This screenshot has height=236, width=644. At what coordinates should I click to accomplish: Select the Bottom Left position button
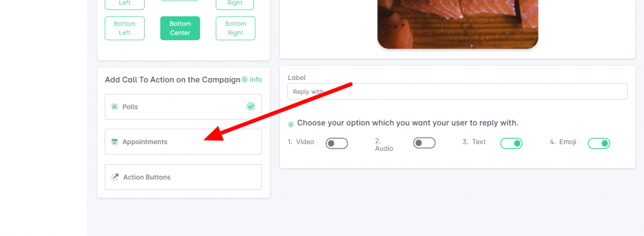coord(125,28)
